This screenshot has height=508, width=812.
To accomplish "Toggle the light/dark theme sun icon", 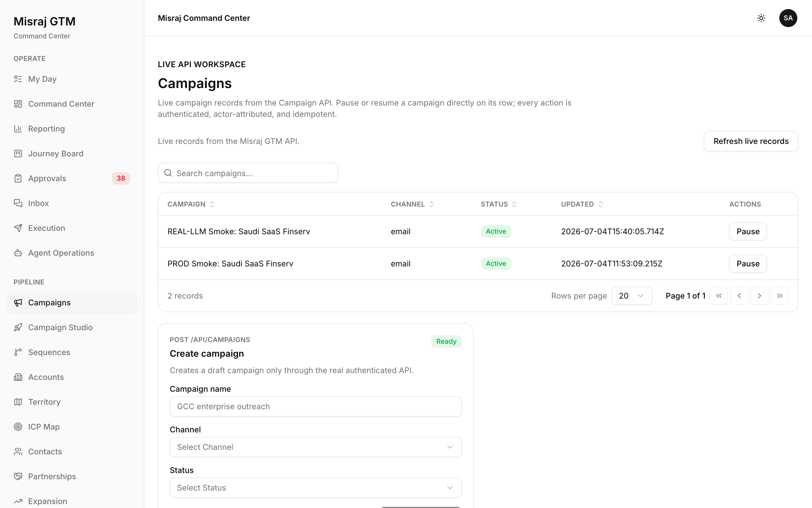I will tap(761, 18).
